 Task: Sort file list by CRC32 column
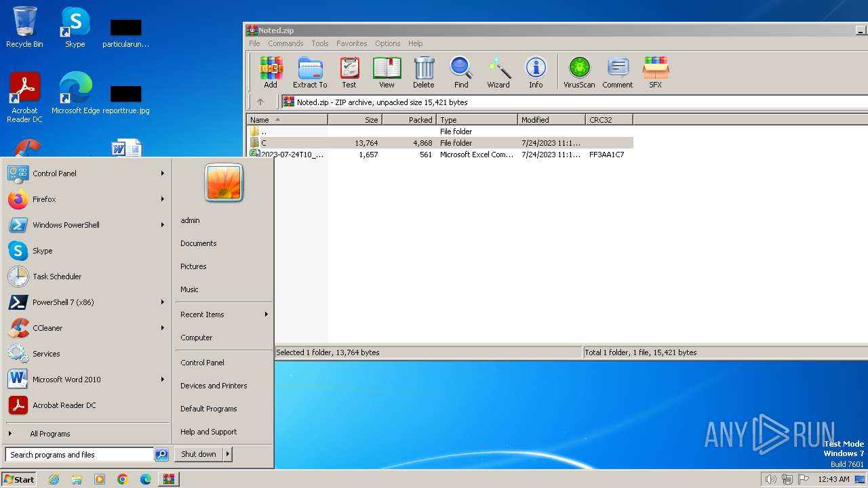click(610, 120)
